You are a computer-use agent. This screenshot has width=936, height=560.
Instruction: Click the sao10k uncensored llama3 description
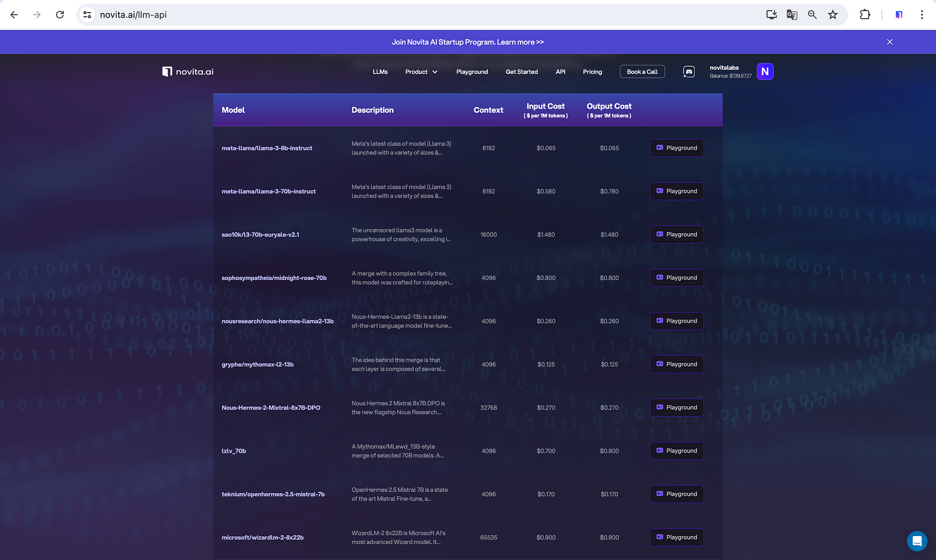click(401, 235)
